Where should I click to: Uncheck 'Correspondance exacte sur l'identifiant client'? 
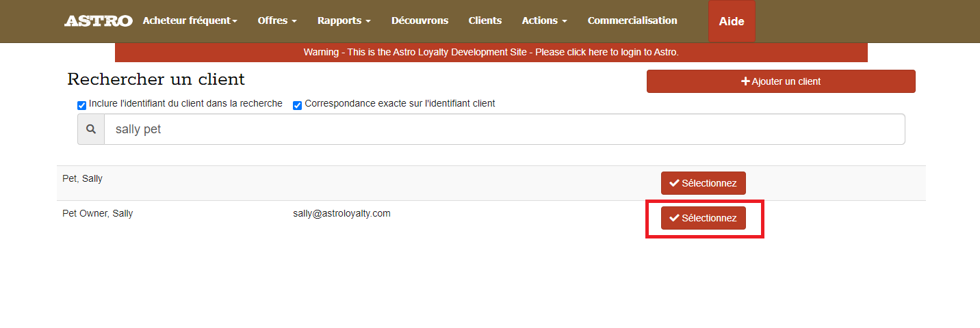298,105
